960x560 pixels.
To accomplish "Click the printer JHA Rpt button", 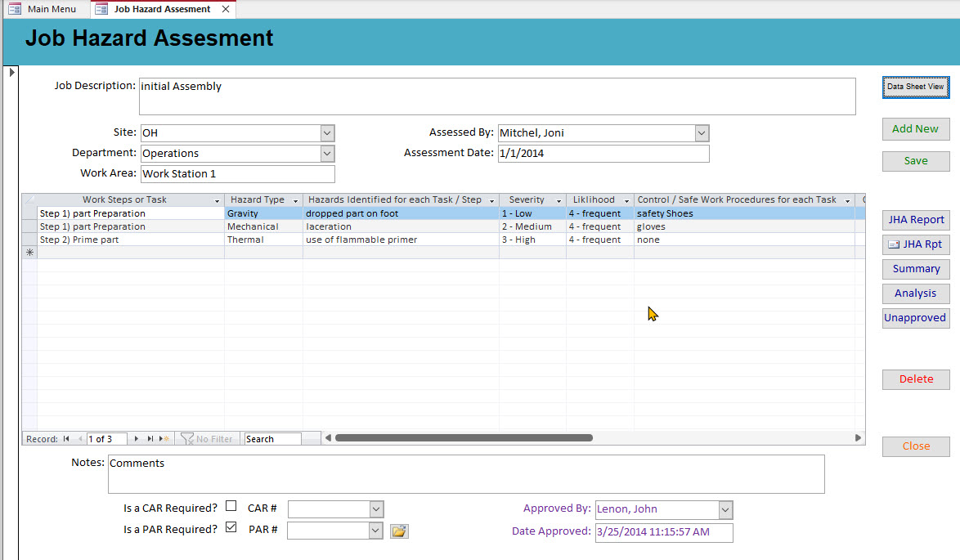I will coord(915,244).
